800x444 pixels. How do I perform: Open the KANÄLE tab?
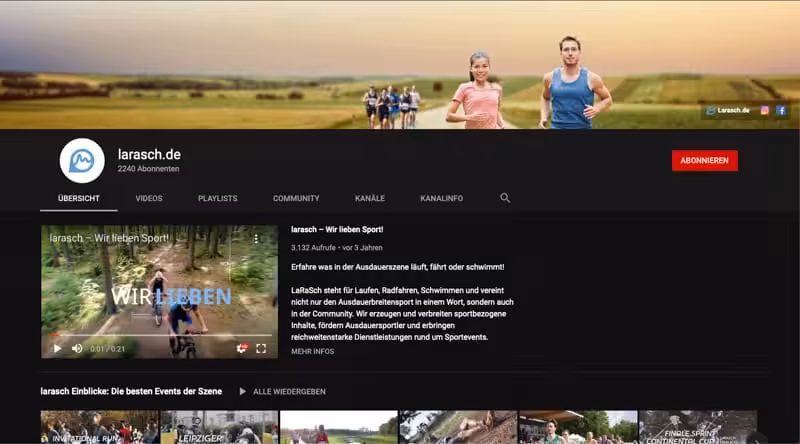pyautogui.click(x=370, y=199)
